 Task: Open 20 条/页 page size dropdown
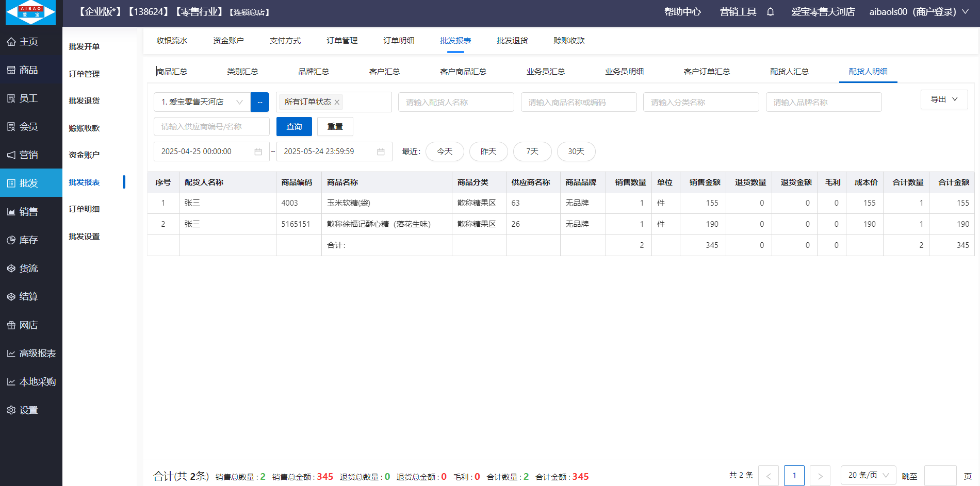coord(869,475)
